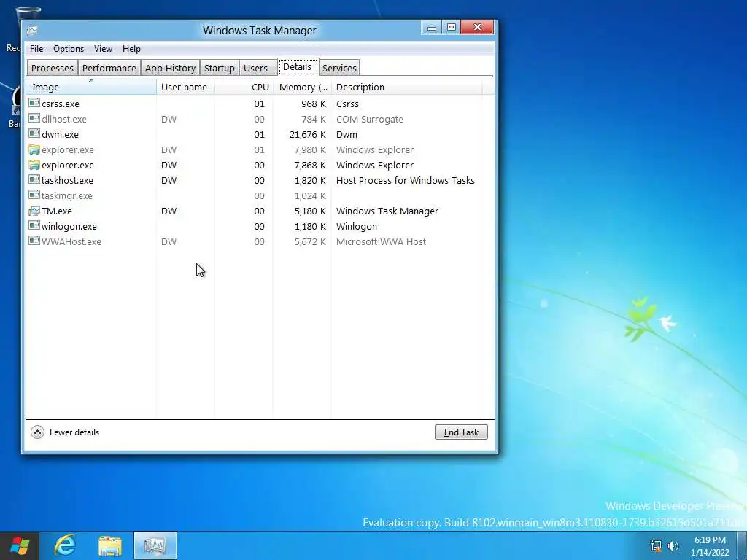Sort by the CPU column header

point(244,87)
